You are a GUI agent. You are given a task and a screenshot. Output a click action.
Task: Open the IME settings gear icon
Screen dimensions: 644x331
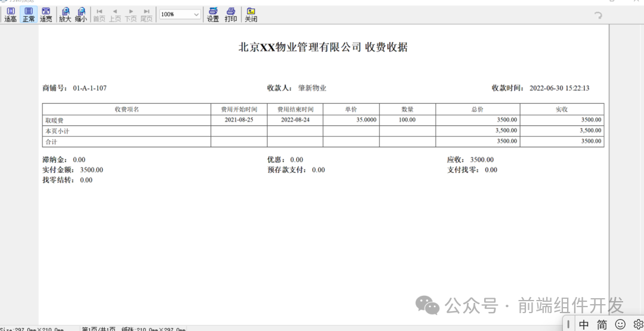637,324
